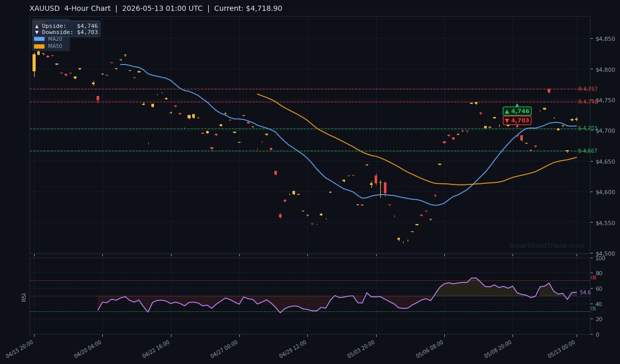The image size is (620, 364).
Task: Click the OS oversold label
Action: tap(593, 309)
